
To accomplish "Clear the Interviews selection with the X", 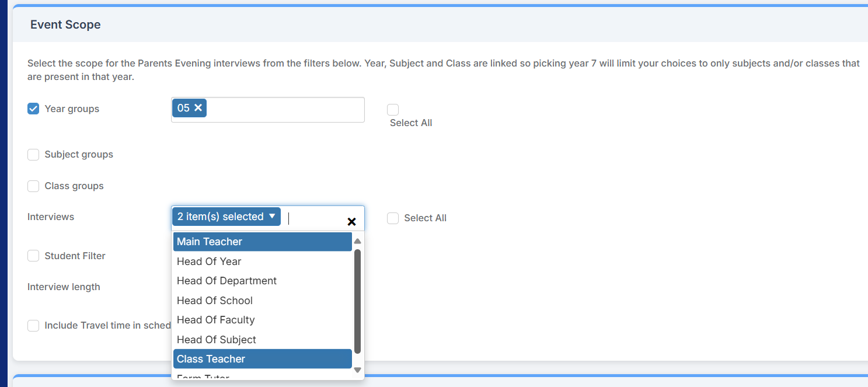I will (x=351, y=222).
